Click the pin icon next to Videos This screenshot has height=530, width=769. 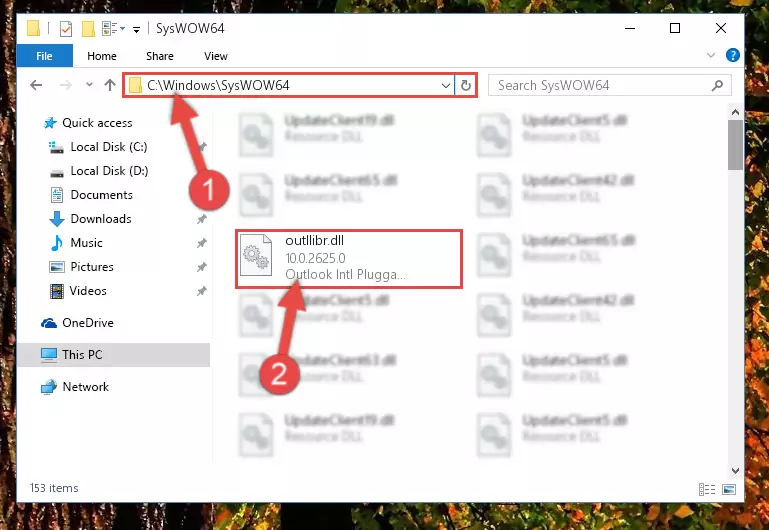pos(202,291)
